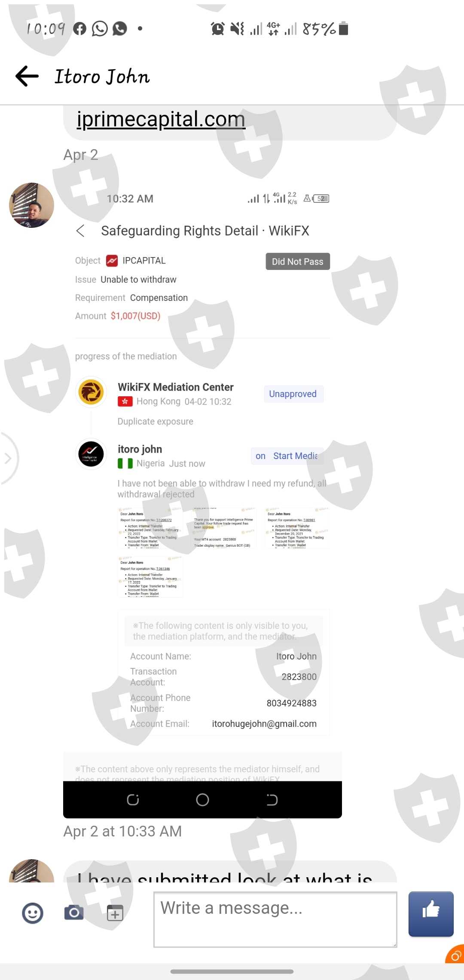This screenshot has width=464, height=980.
Task: Tap the Did Not Pass status badge
Action: click(298, 261)
